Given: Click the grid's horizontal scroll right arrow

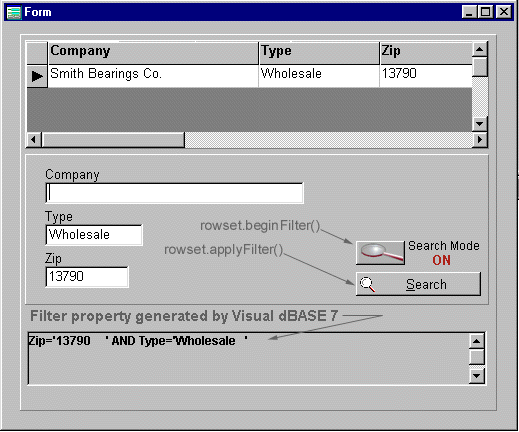Looking at the screenshot, I should point(480,139).
